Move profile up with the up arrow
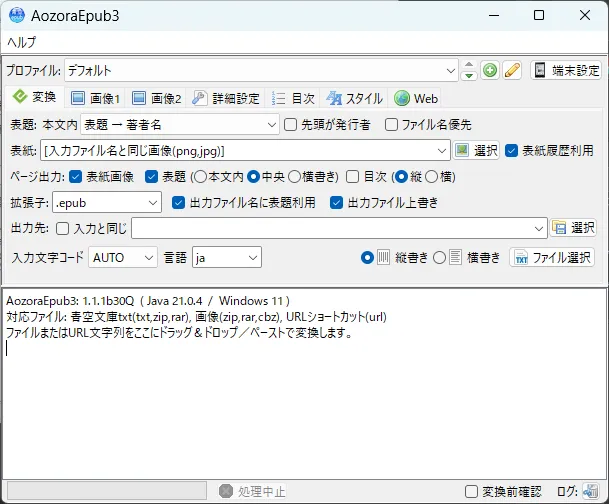The image size is (609, 504). pos(469,65)
